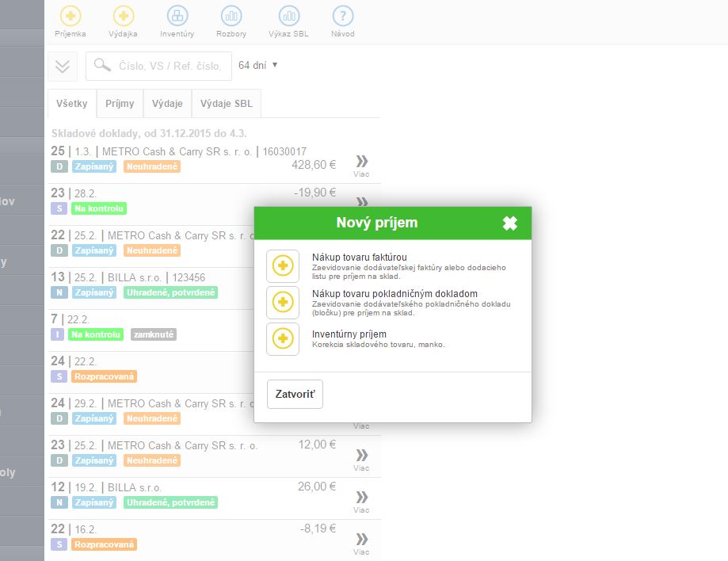The height and width of the screenshot is (561, 728).
Task: Click the Príjemka toolbar icon
Action: point(71,16)
